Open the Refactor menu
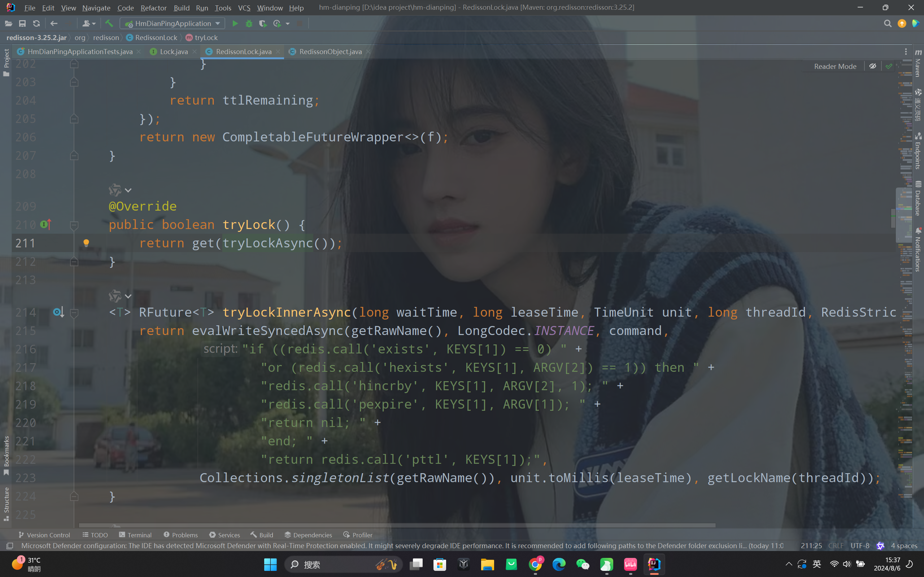924x577 pixels. [x=153, y=8]
